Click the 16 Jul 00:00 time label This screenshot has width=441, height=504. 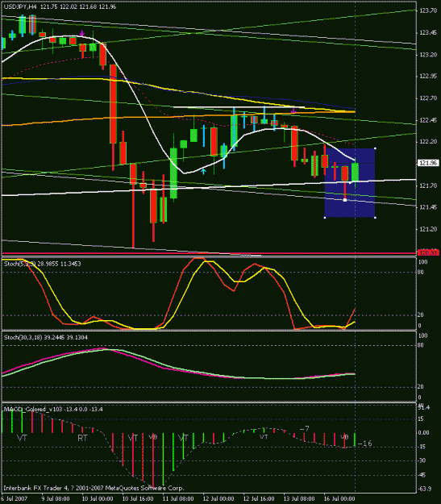pos(339,498)
